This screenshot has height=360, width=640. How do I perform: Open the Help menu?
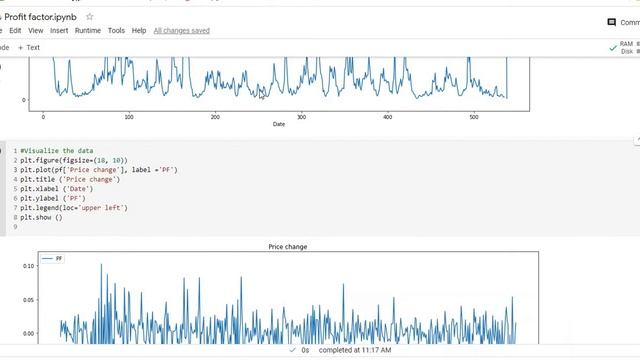tap(139, 31)
